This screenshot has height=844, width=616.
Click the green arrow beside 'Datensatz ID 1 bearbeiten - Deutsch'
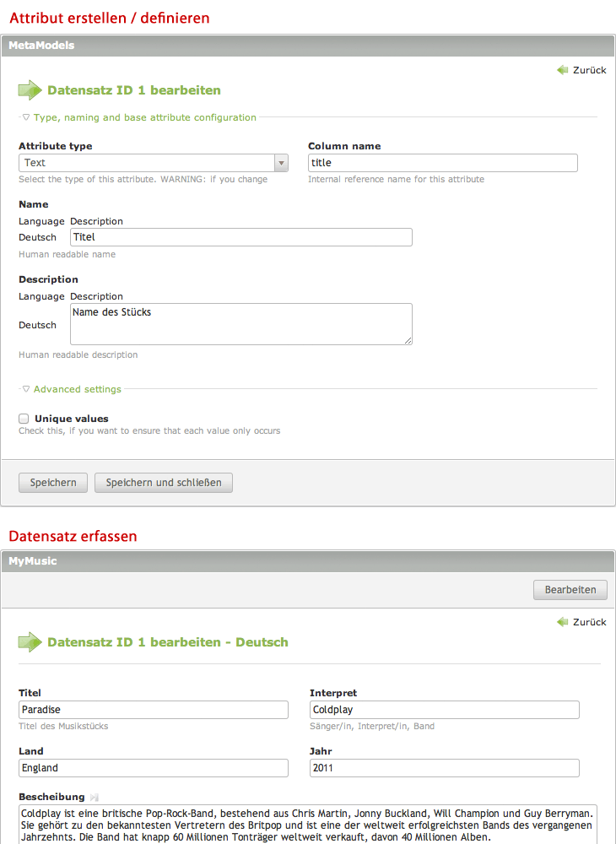click(30, 642)
